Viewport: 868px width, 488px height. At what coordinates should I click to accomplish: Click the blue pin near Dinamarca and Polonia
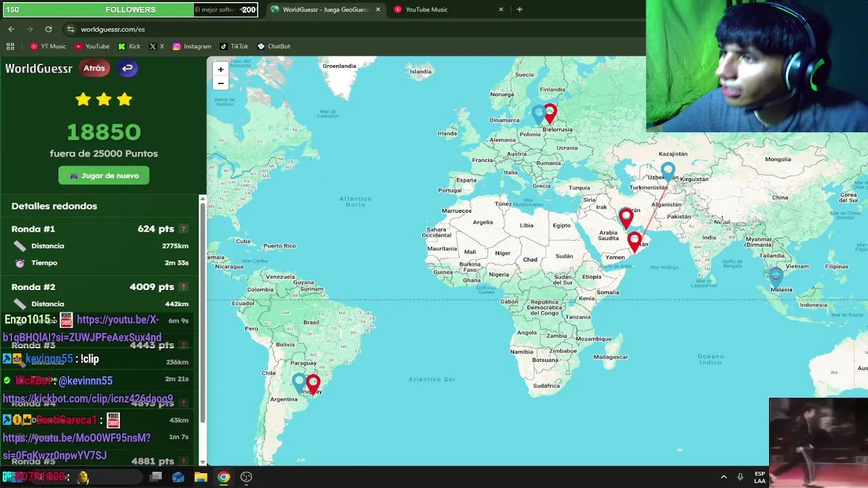[540, 114]
